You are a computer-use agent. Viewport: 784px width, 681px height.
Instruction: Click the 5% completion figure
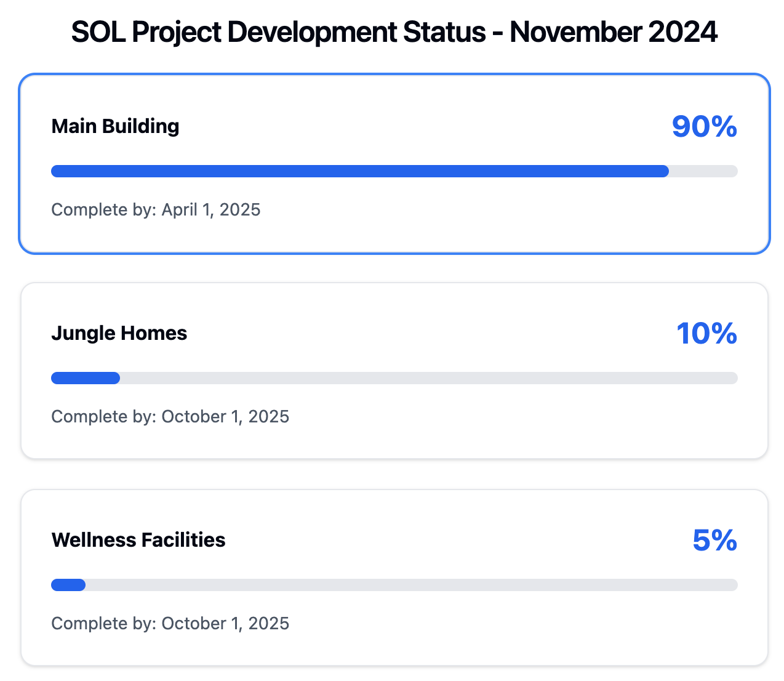pyautogui.click(x=714, y=540)
